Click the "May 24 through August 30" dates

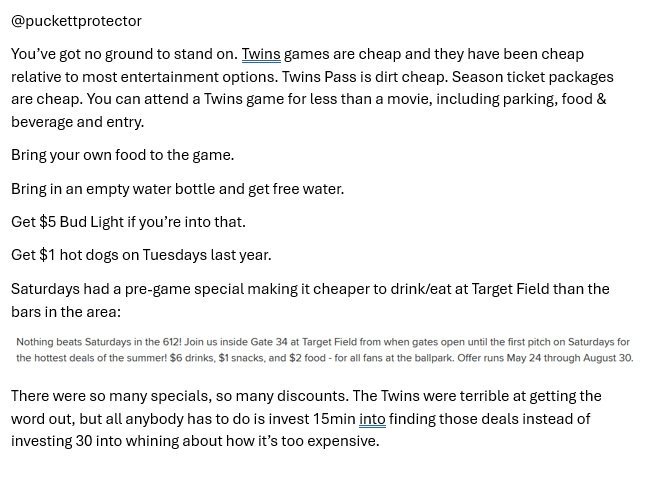(x=564, y=358)
